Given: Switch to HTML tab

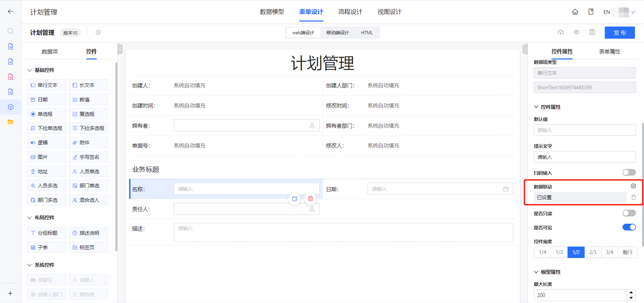Looking at the screenshot, I should click(367, 33).
